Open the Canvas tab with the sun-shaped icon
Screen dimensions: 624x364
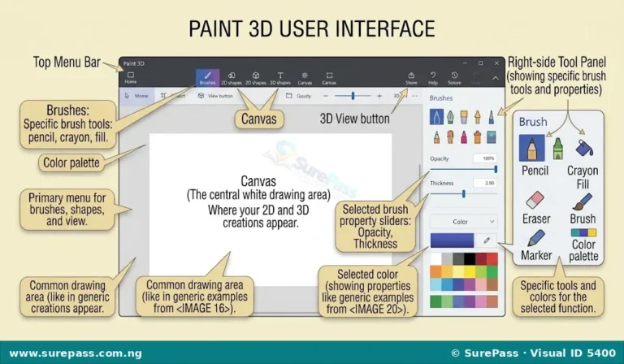[305, 78]
